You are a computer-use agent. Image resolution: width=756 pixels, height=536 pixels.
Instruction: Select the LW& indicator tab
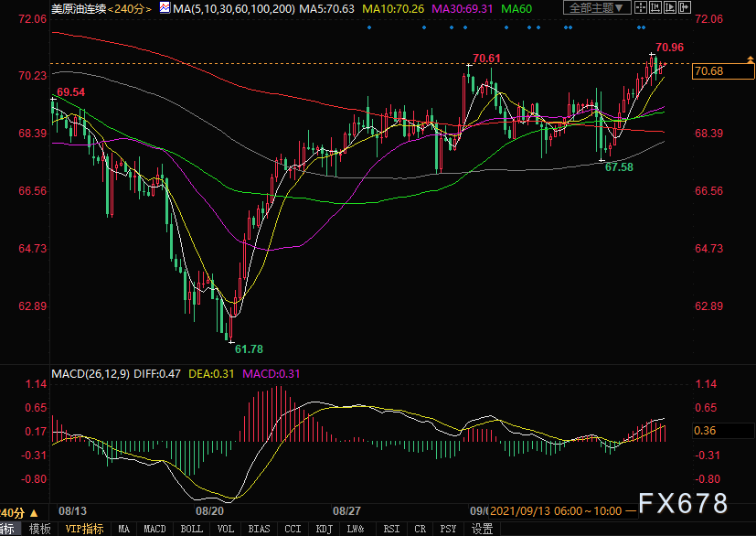tap(356, 529)
